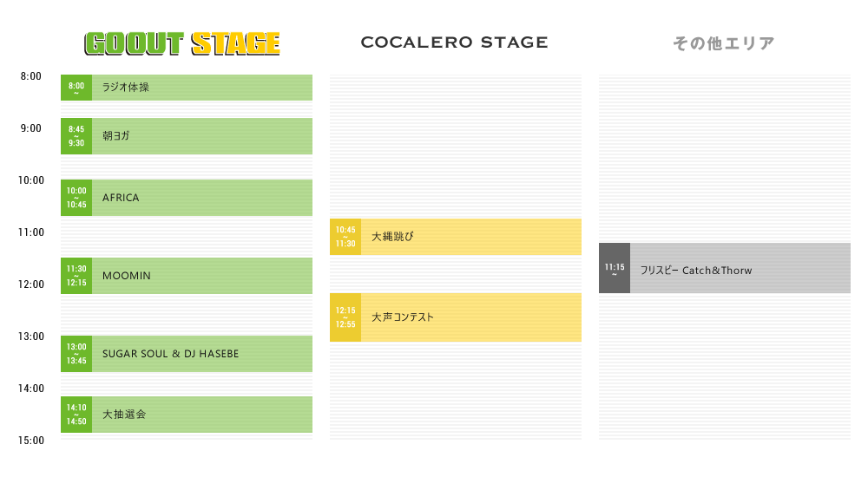This screenshot has width=868, height=477.
Task: Open the 大声コンテスト event entry
Action: (x=456, y=317)
